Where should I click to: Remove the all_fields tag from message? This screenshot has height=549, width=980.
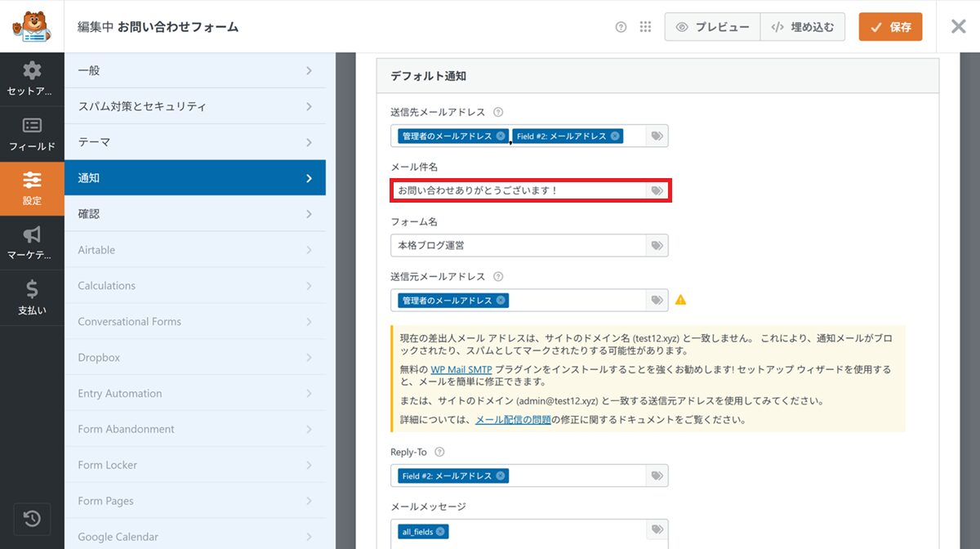(440, 532)
